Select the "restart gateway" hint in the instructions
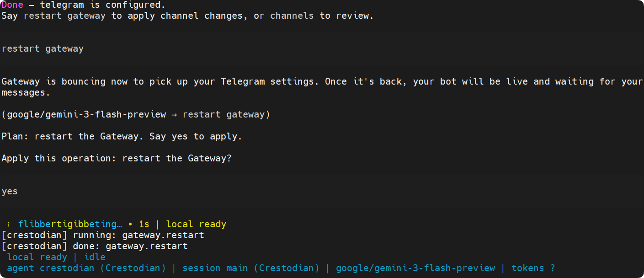Image resolution: width=644 pixels, height=278 pixels. [x=64, y=16]
